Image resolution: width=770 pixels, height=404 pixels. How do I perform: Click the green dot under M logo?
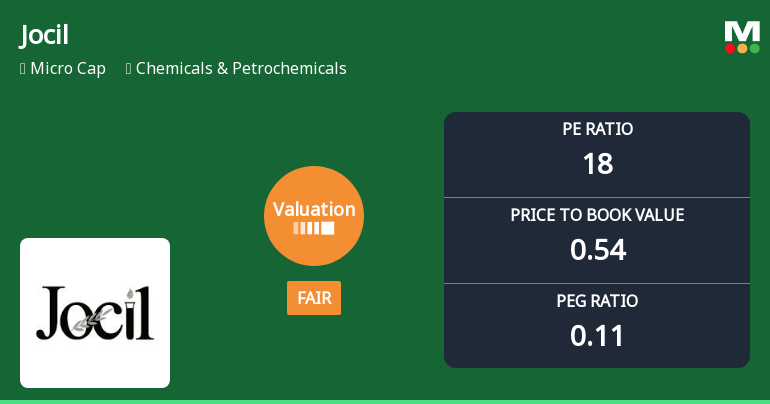pos(754,48)
